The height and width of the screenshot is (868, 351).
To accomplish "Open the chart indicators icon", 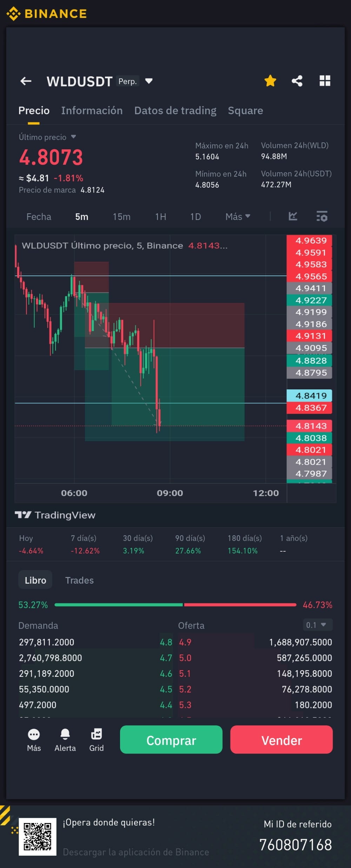I will (x=293, y=216).
